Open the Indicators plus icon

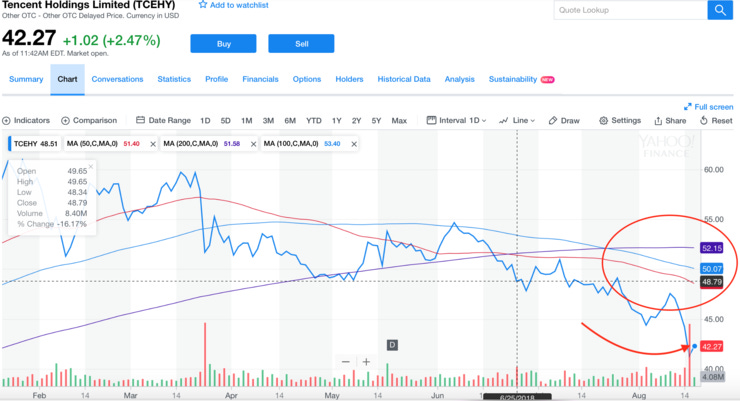pos(6,121)
